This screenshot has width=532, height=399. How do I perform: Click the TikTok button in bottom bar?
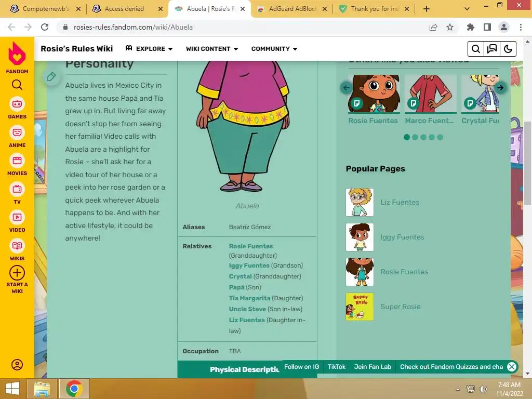336,367
